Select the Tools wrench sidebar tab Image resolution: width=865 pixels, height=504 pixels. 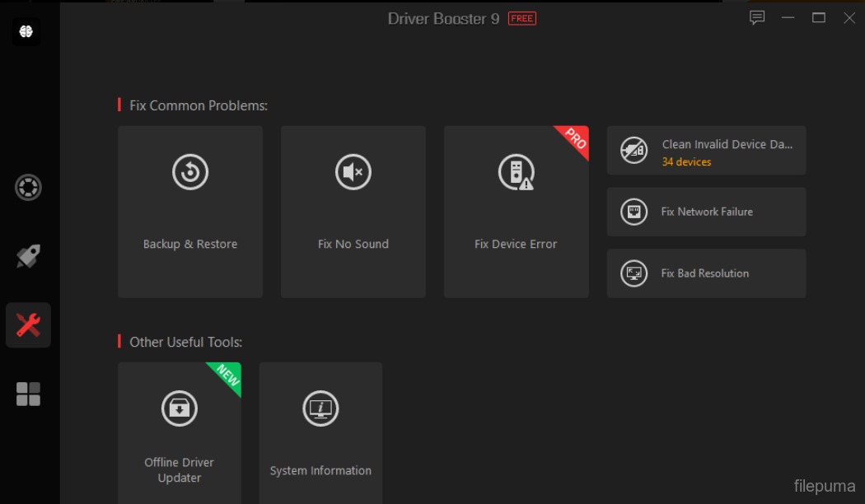coord(28,325)
